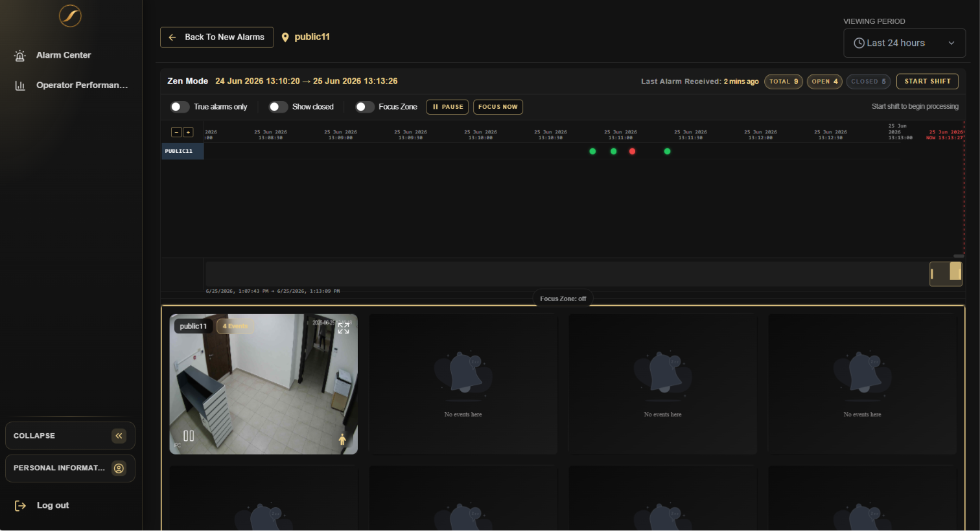Click the Alarm Center siren icon
Screen dimensions: 980x531
(x=20, y=56)
